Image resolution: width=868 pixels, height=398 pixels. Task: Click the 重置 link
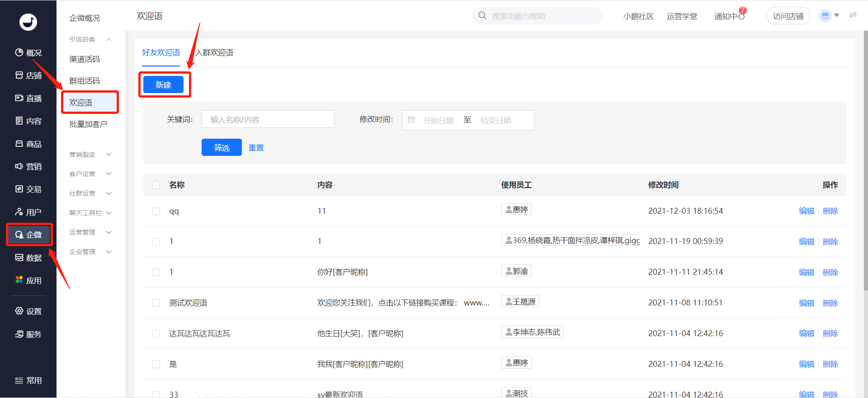(x=256, y=148)
